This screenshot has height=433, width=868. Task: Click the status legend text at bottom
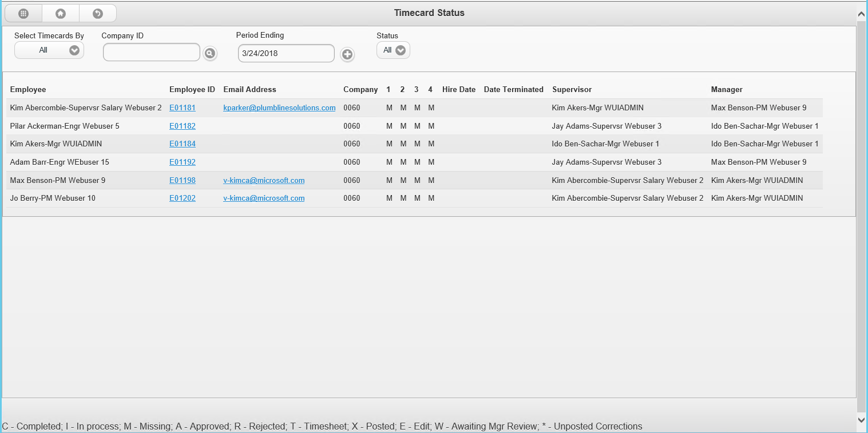(x=322, y=426)
